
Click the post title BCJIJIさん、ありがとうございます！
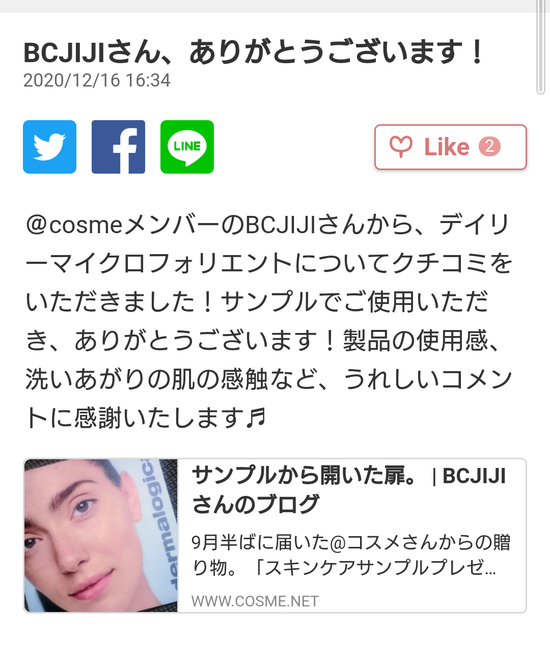tap(254, 52)
